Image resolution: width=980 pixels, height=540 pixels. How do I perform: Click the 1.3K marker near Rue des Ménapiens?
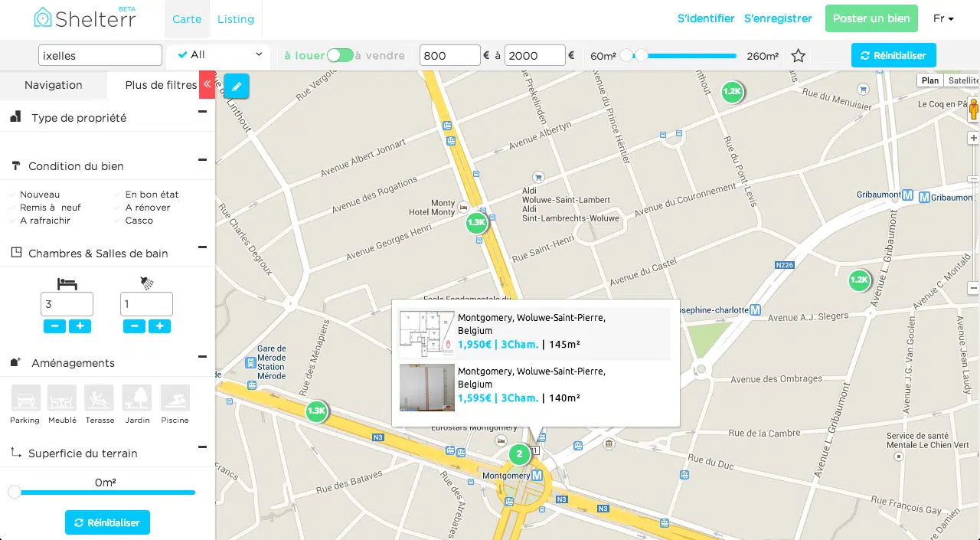(316, 411)
